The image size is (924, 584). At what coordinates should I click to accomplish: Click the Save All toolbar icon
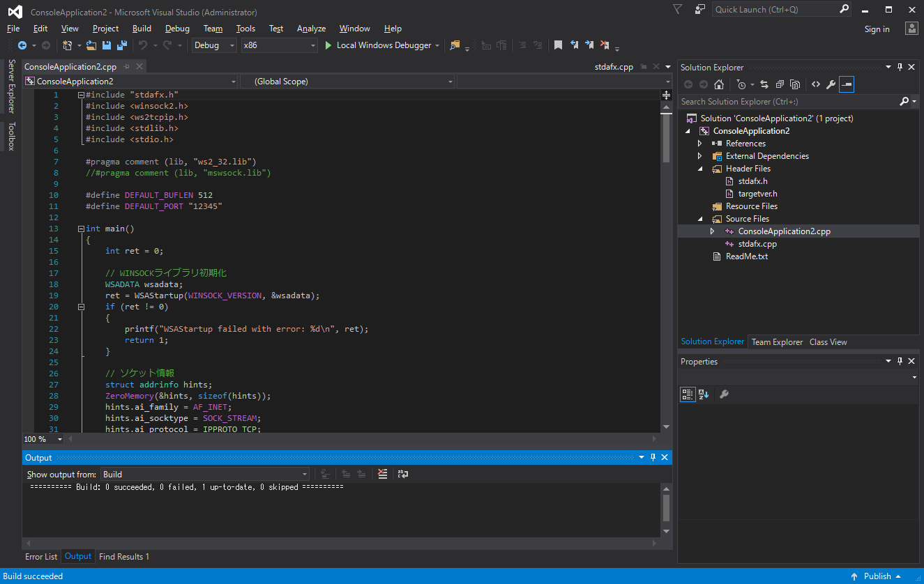coord(122,45)
